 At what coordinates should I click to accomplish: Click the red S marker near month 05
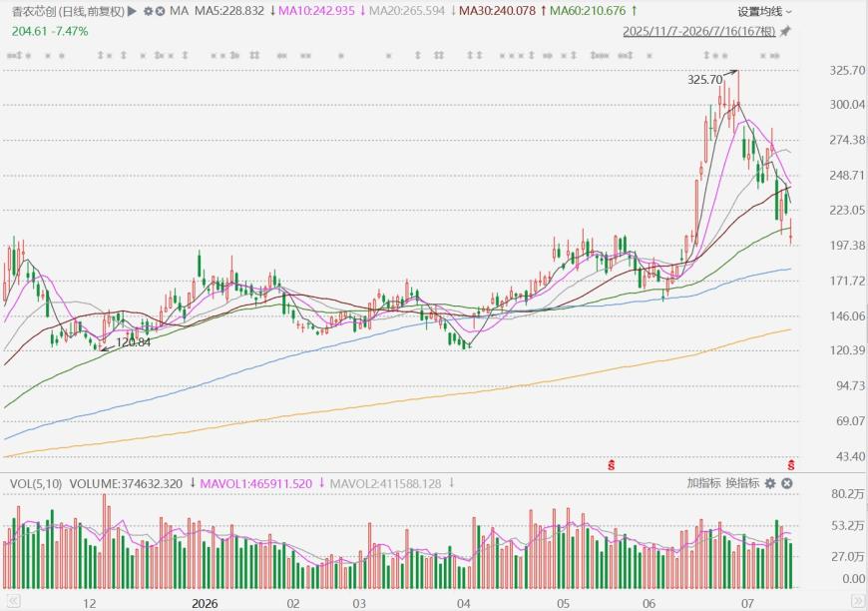[612, 464]
